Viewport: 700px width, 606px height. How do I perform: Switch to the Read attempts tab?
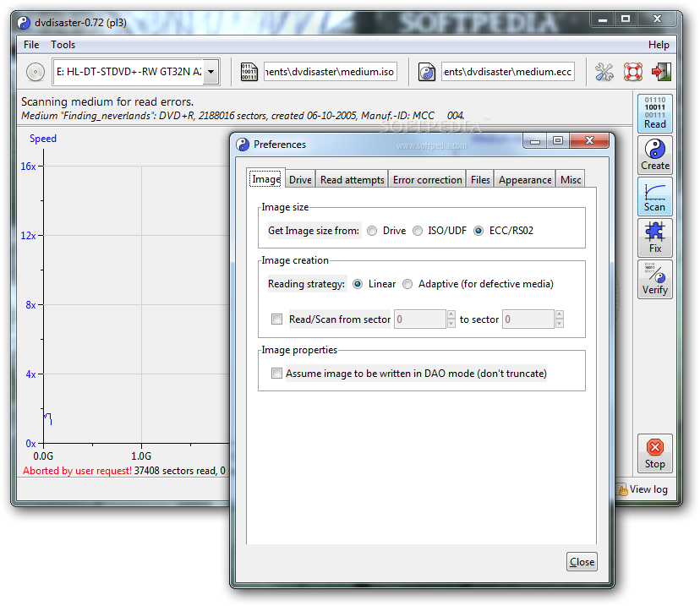(353, 180)
